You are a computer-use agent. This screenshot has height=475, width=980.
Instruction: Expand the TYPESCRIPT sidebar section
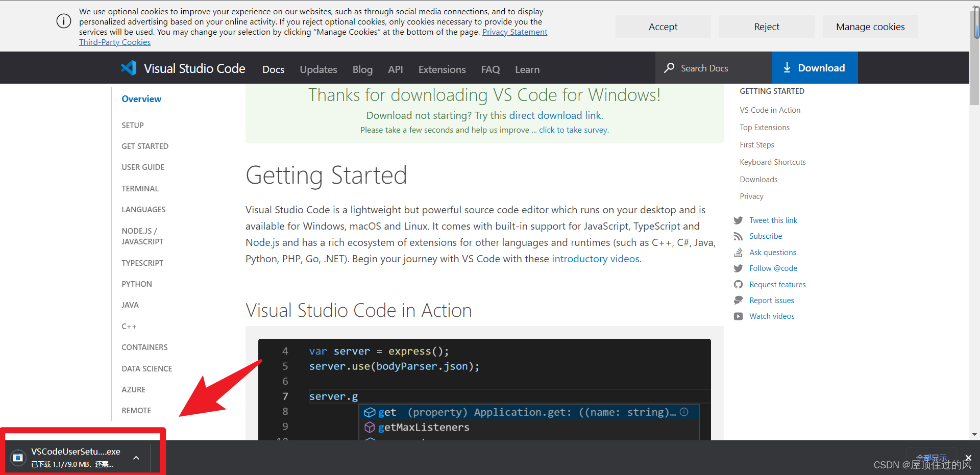(142, 263)
